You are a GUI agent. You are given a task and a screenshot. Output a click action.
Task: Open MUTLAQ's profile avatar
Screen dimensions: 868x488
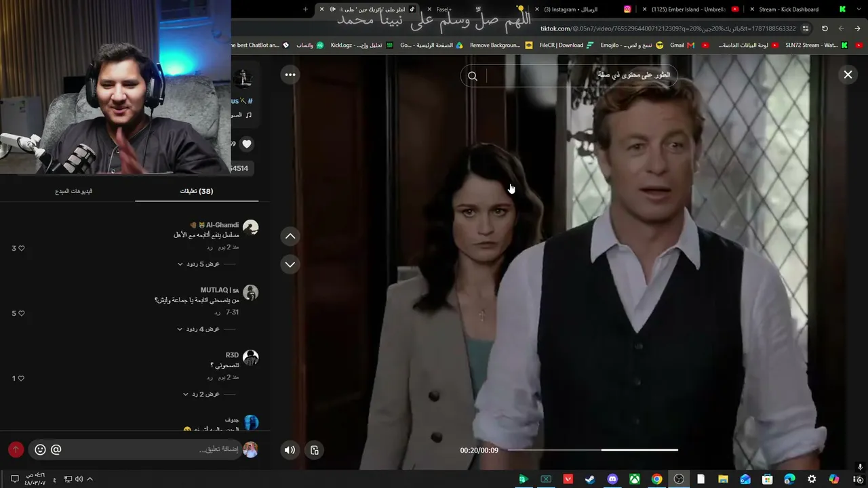tap(250, 293)
